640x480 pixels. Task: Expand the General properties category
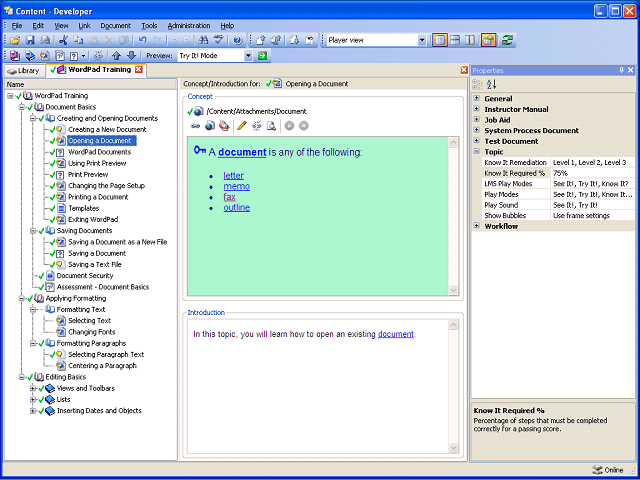[x=476, y=98]
